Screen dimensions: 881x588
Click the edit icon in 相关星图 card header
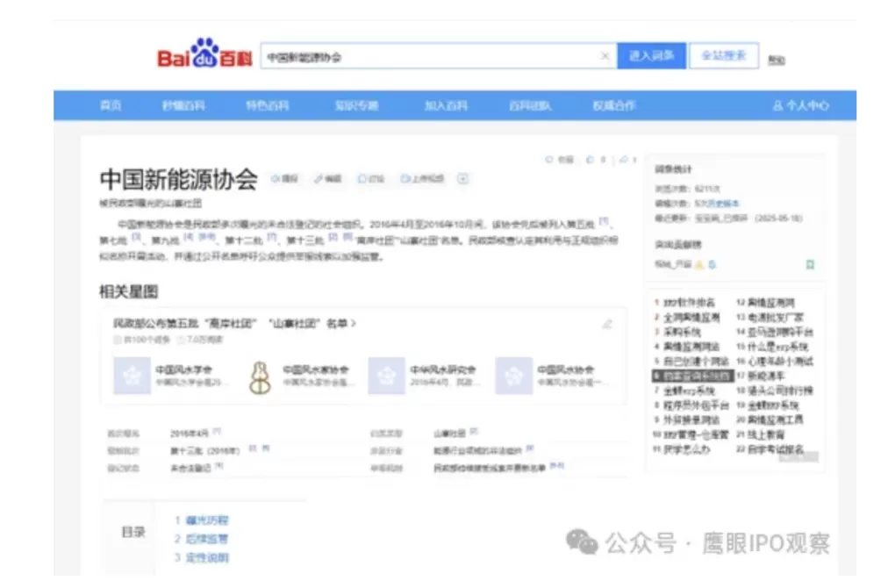607,324
